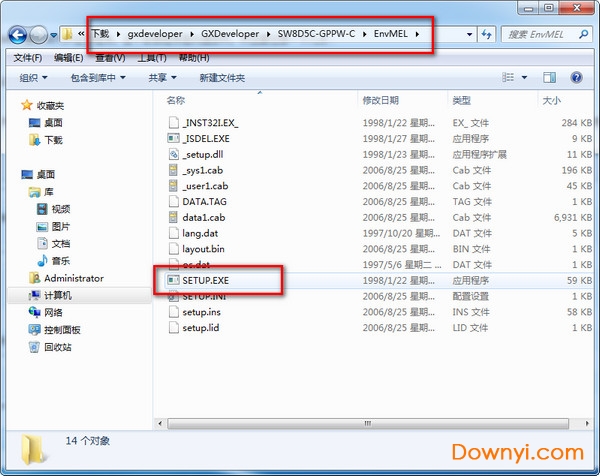Viewport: 600px width, 476px height.
Task: Select gxdeveloper in the address path
Action: pyautogui.click(x=155, y=34)
